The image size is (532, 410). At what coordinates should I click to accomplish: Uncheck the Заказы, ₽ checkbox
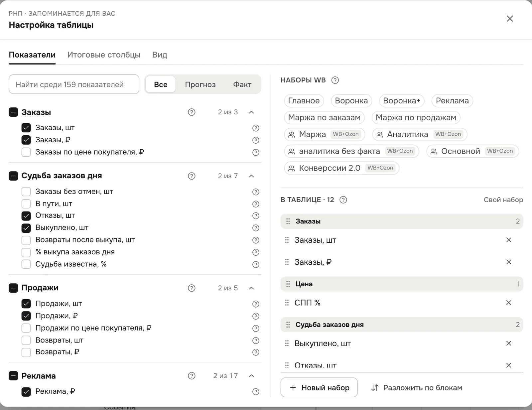[26, 140]
